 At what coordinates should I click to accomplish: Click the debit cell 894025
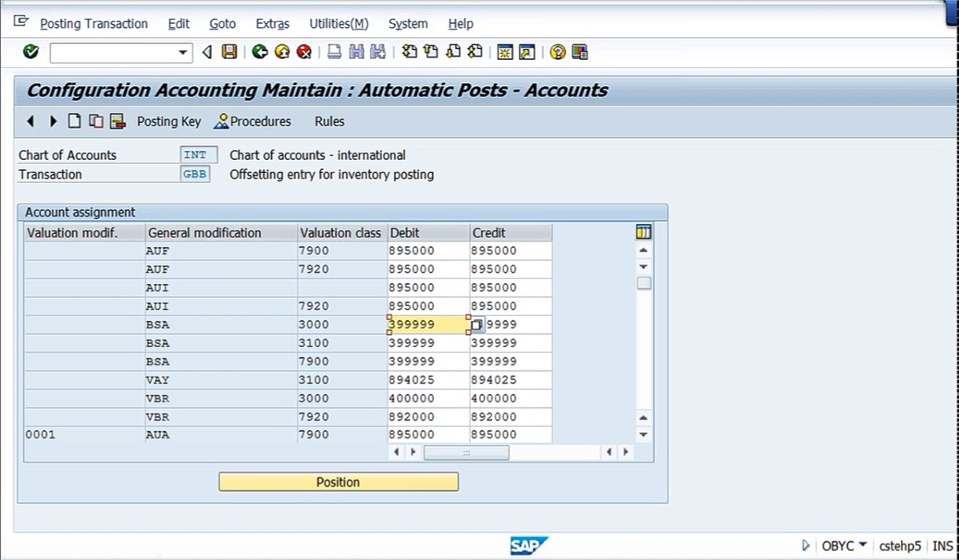[x=428, y=379]
